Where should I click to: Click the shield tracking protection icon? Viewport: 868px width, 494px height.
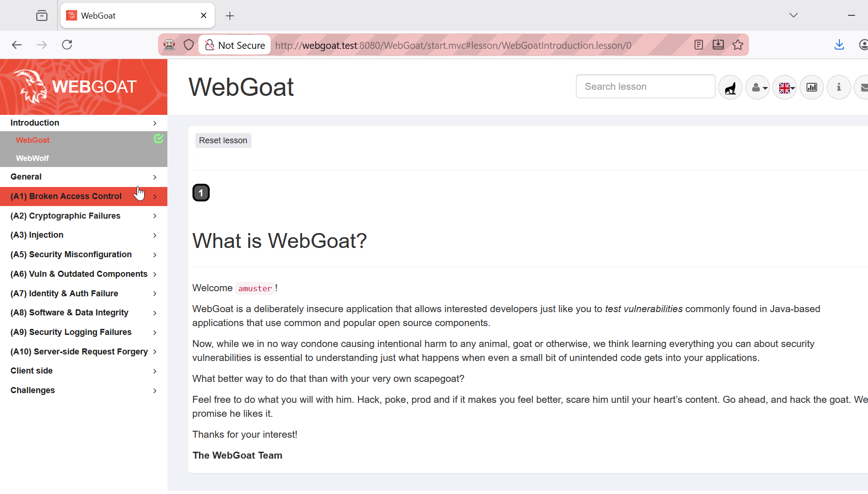[188, 45]
